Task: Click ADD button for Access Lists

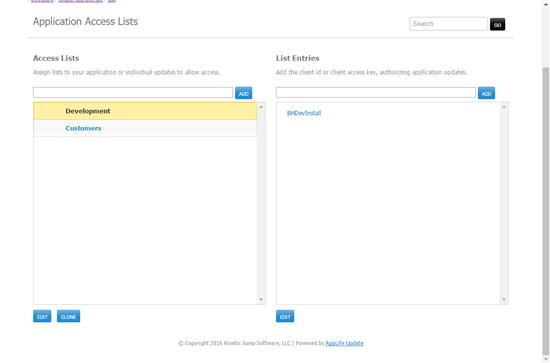Action: click(x=243, y=93)
